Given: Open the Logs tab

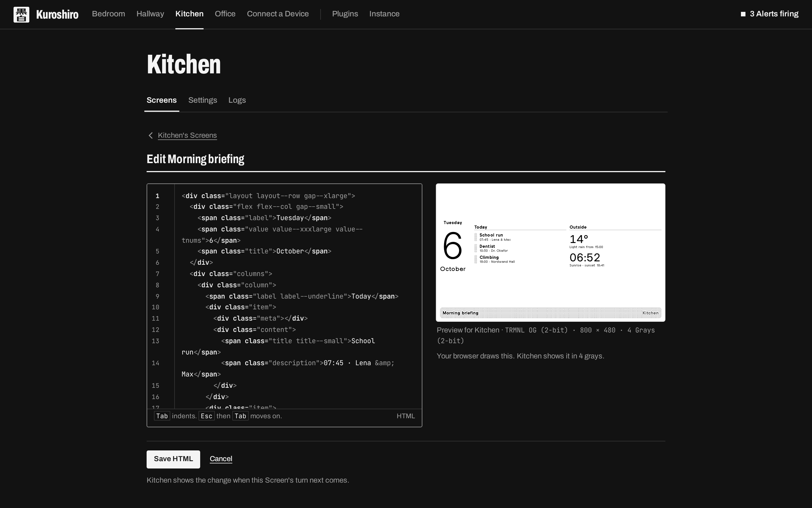Looking at the screenshot, I should (x=237, y=100).
